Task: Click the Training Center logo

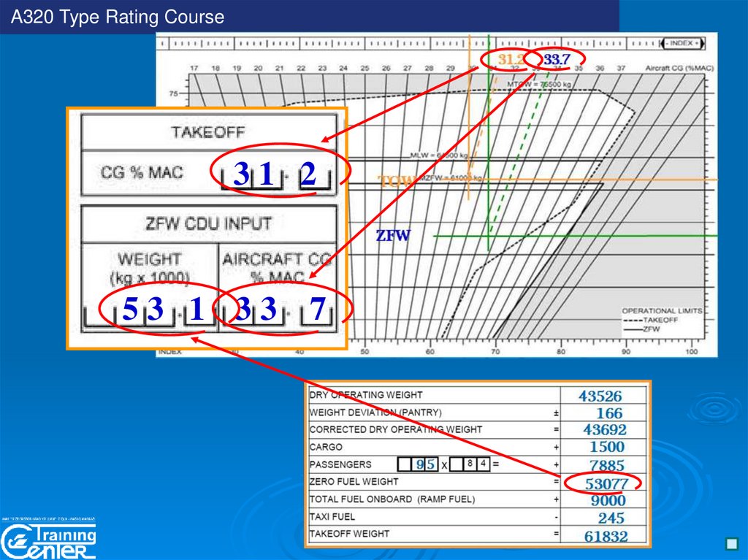Action: pos(48,540)
